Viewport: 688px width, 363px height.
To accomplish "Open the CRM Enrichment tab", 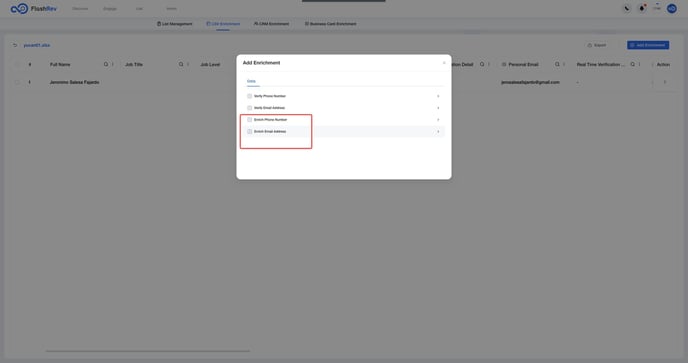I will 271,24.
